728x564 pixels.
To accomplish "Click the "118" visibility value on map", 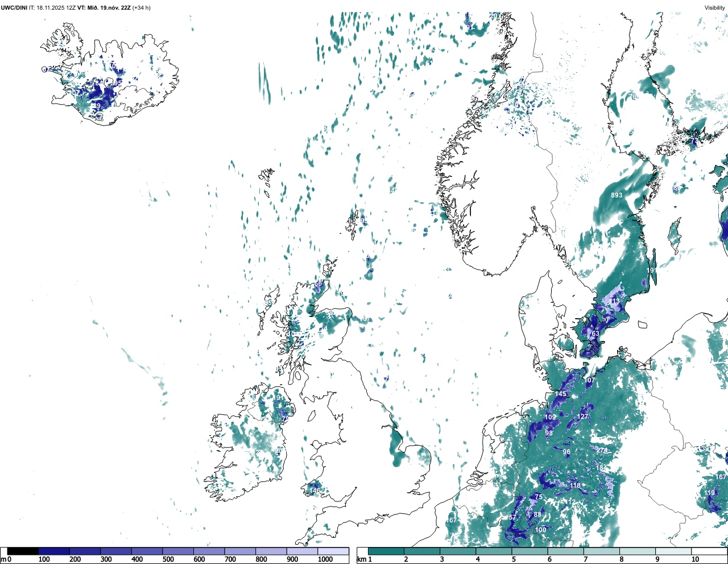I will click(576, 485).
